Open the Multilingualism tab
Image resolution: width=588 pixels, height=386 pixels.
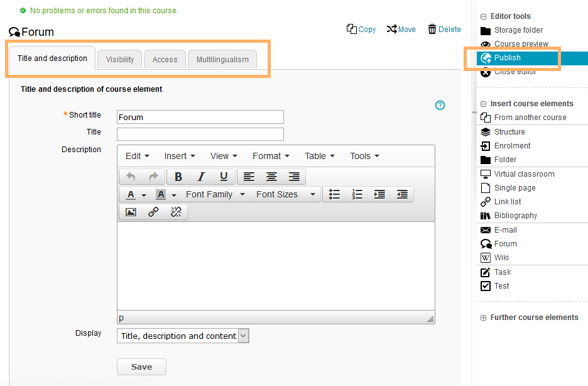[x=222, y=60]
